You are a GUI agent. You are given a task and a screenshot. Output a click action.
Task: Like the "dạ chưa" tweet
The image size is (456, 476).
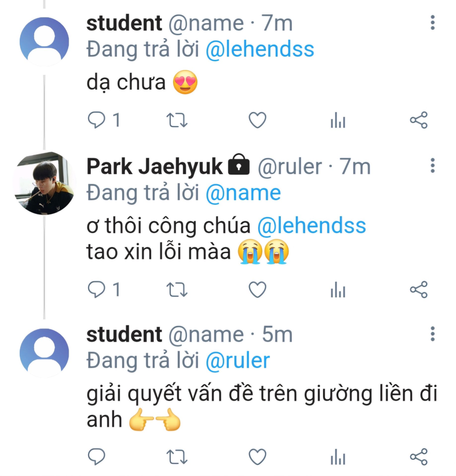point(257,120)
